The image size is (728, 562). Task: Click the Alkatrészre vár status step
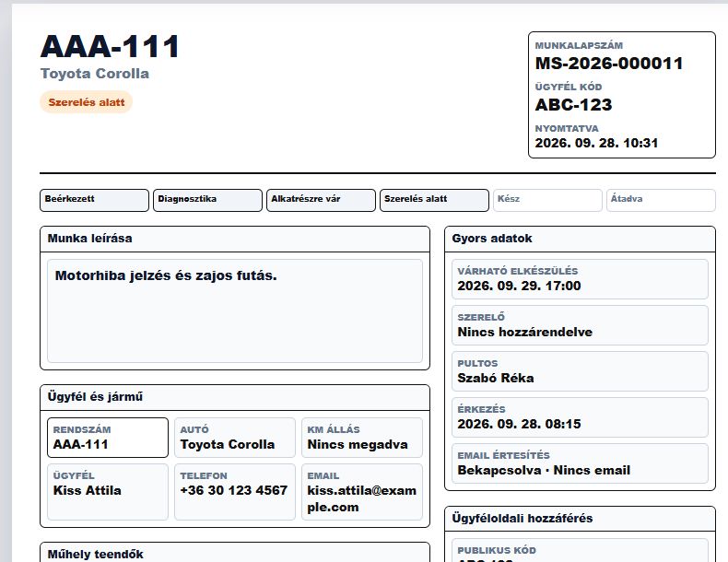pos(321,200)
